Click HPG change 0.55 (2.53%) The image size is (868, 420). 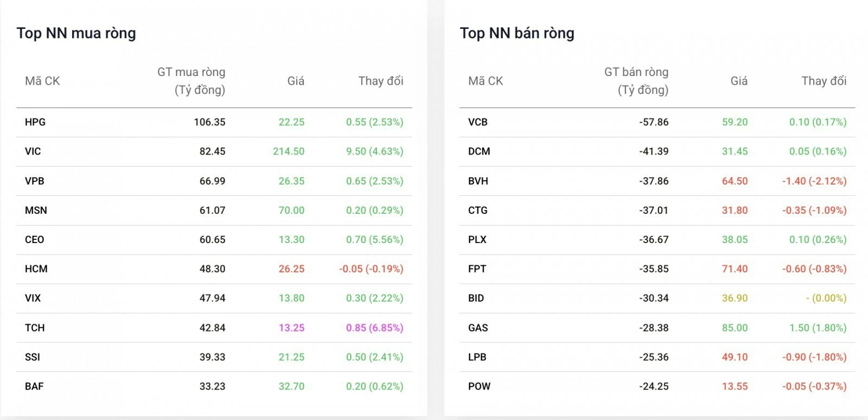(375, 122)
